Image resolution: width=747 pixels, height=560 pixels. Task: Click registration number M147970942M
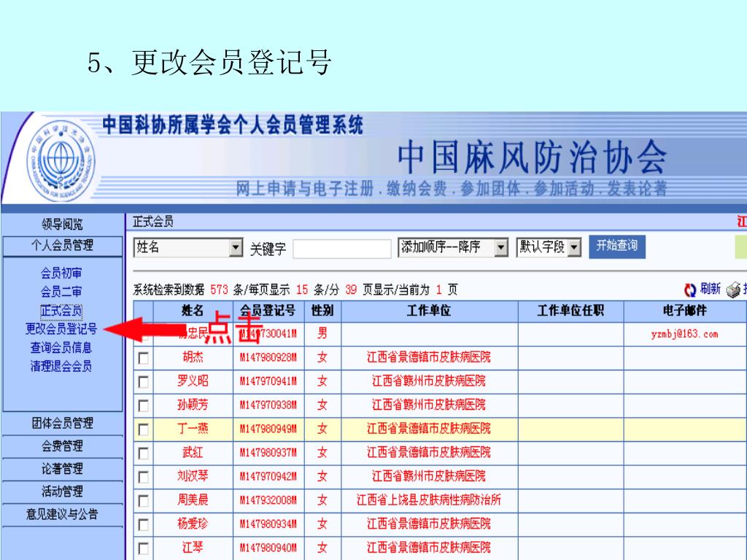pyautogui.click(x=268, y=477)
